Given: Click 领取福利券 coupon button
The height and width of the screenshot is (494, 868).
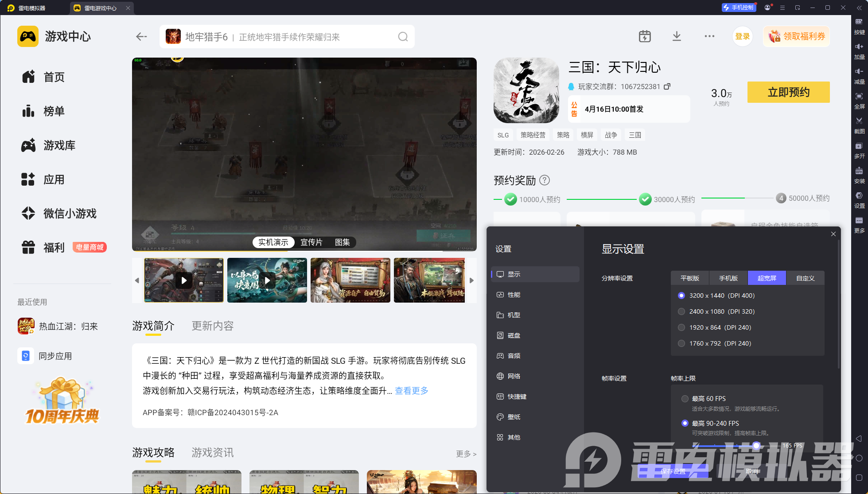Looking at the screenshot, I should [797, 36].
